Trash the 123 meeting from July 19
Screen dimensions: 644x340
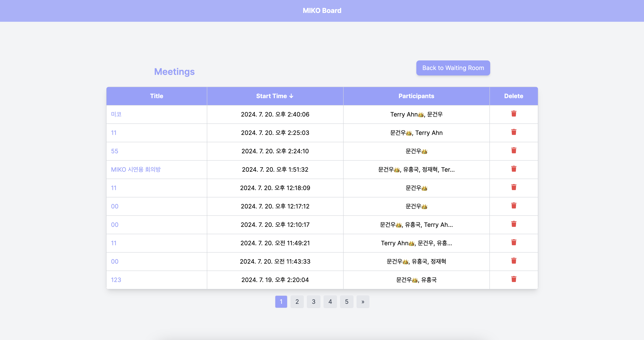tap(513, 279)
